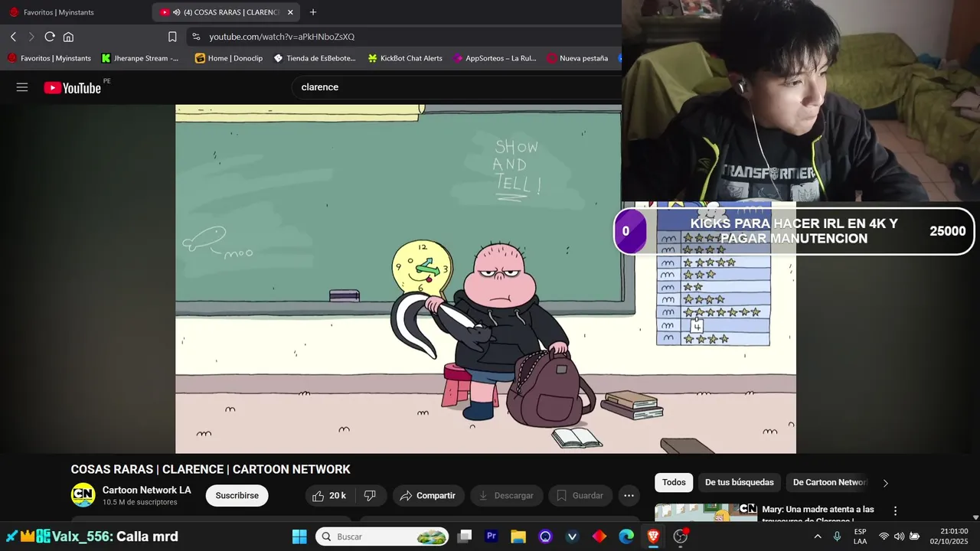Viewport: 980px width, 551px height.
Task: Click Descargar button
Action: pyautogui.click(x=507, y=496)
